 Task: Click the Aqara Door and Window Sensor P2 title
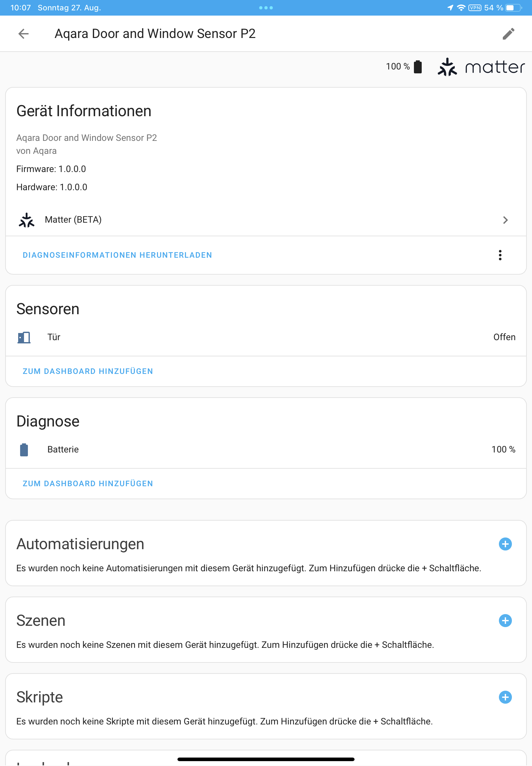(155, 34)
